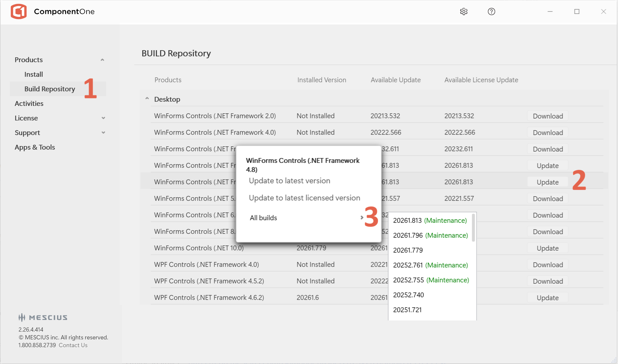Viewport: 618px width, 364px height.
Task: Click Download in the 20221.557 row
Action: [x=548, y=199]
